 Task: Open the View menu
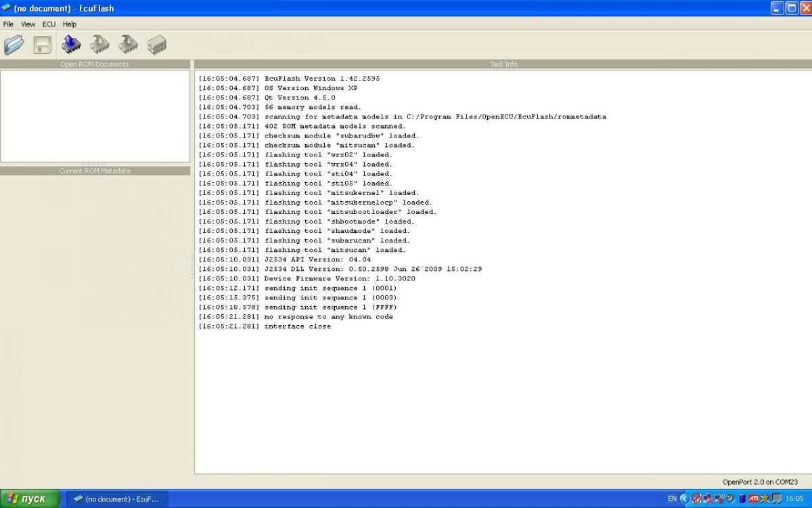point(28,24)
